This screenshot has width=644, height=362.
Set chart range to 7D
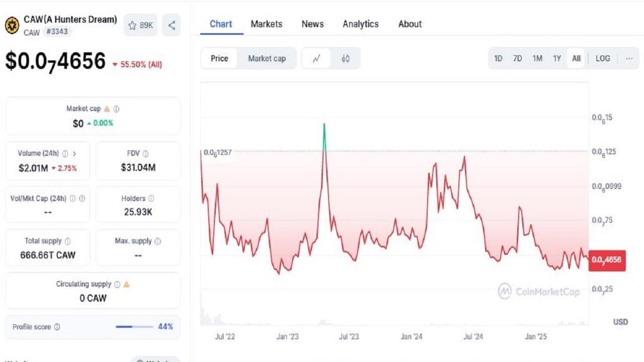[517, 58]
